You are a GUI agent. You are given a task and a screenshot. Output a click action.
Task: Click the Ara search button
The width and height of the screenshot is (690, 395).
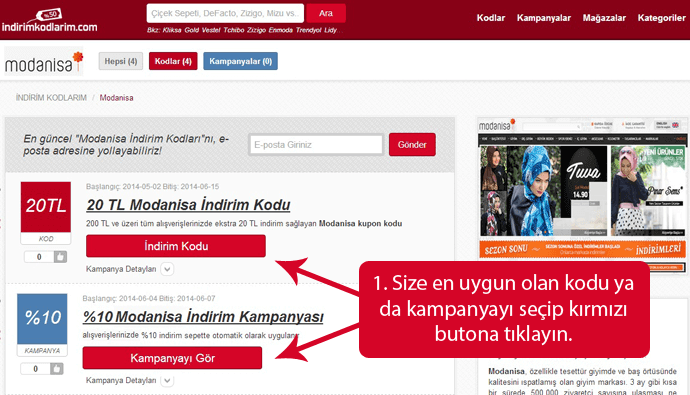[x=326, y=13]
